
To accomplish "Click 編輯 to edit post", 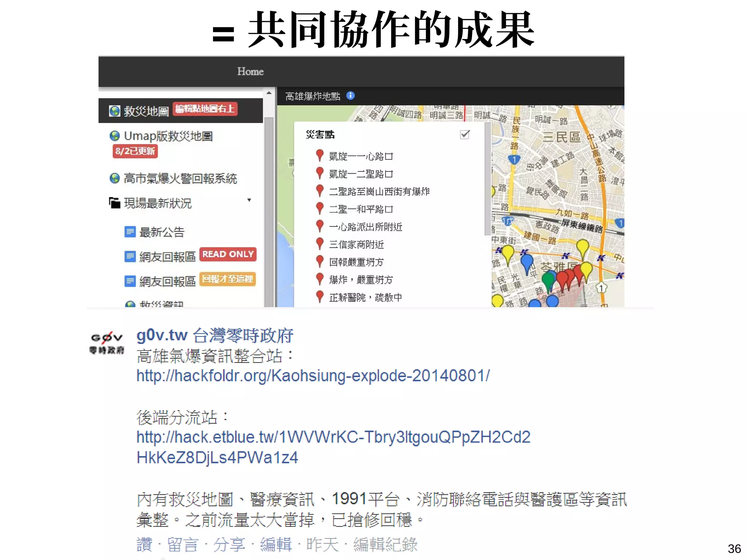I will (x=276, y=545).
